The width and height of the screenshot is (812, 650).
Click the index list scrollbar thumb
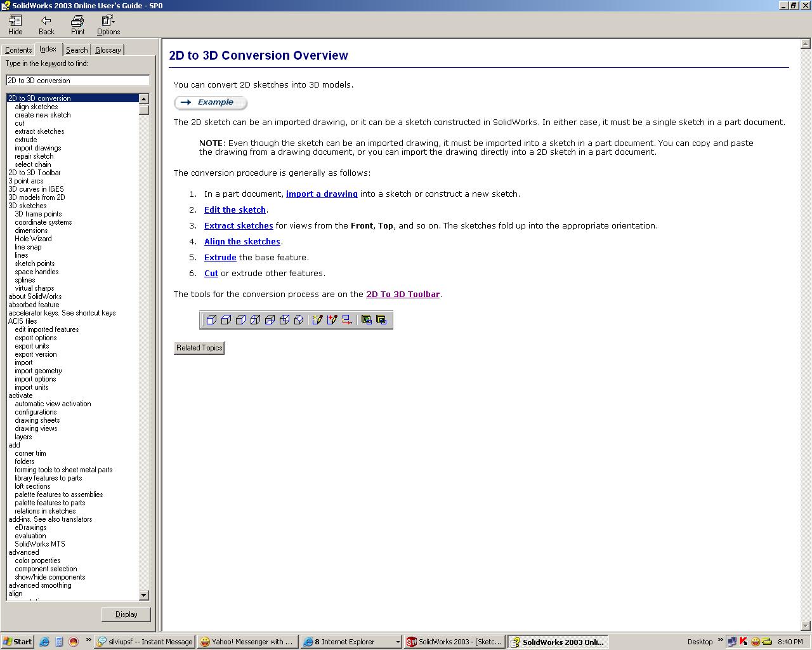tap(144, 109)
